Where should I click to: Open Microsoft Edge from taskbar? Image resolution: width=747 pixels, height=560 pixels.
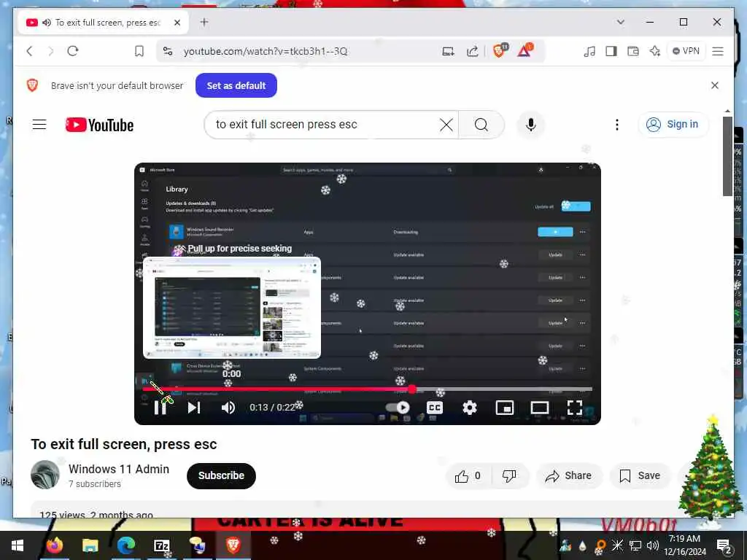126,545
